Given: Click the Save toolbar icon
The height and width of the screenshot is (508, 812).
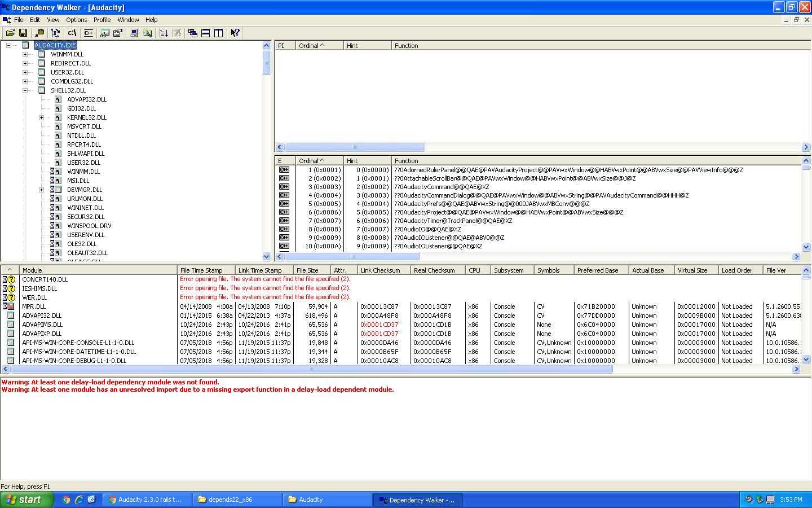Looking at the screenshot, I should (x=23, y=33).
